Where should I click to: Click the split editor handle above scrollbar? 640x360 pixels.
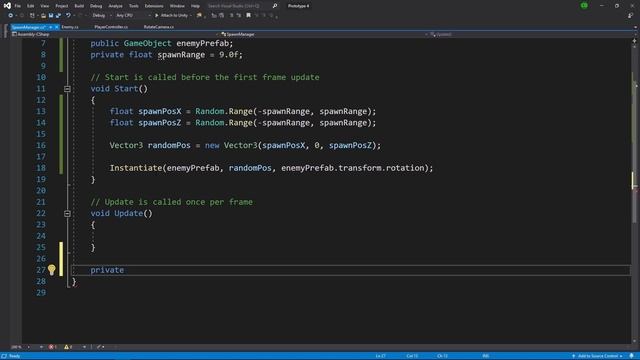[634, 40]
